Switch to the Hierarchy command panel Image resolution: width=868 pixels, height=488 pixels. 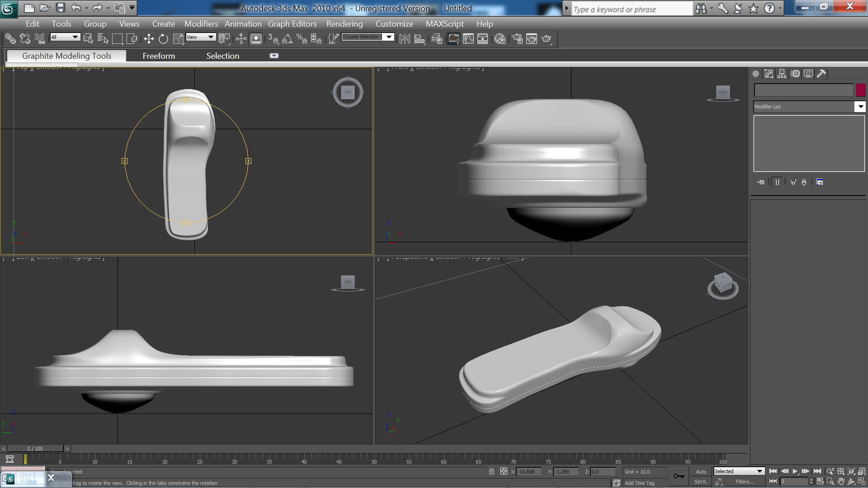(x=782, y=74)
